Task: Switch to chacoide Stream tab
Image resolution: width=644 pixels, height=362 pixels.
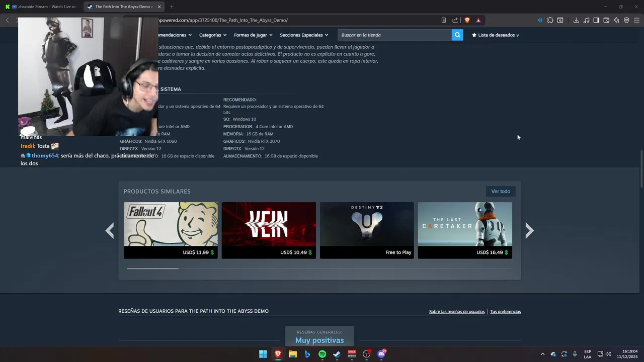Action: [x=40, y=7]
